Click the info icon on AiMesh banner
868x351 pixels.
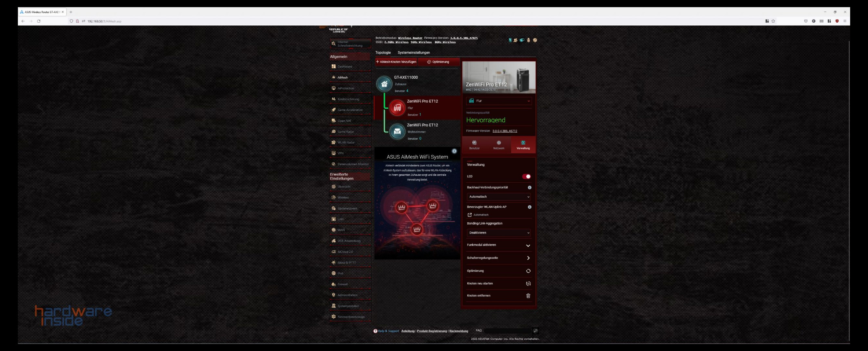pyautogui.click(x=454, y=151)
